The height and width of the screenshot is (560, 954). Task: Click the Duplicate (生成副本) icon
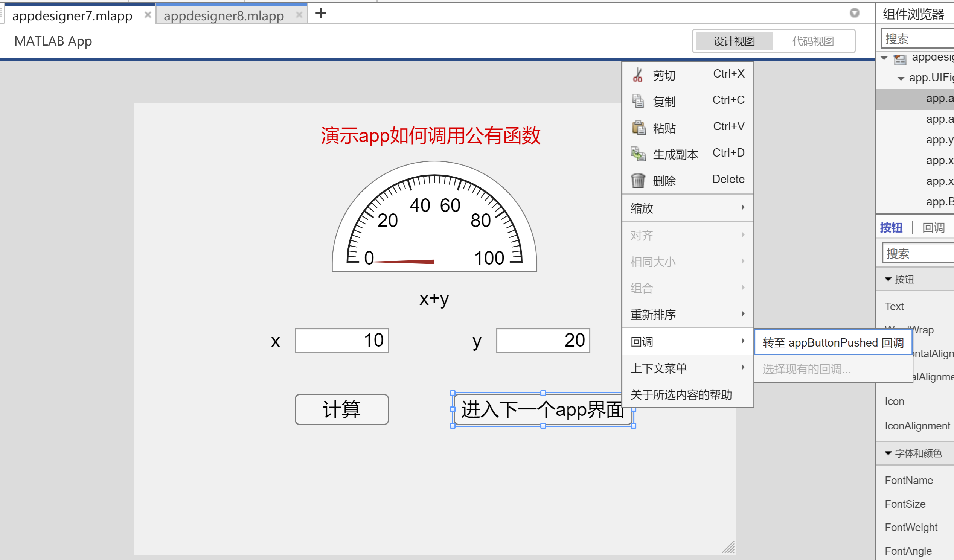coord(638,154)
